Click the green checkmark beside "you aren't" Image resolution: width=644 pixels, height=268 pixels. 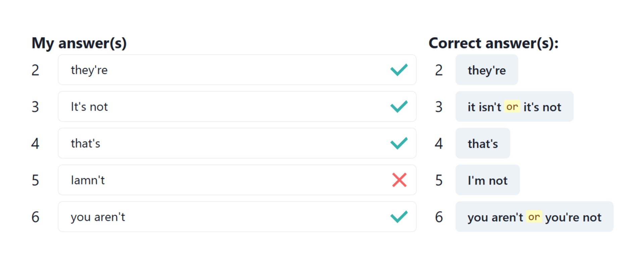(x=399, y=216)
